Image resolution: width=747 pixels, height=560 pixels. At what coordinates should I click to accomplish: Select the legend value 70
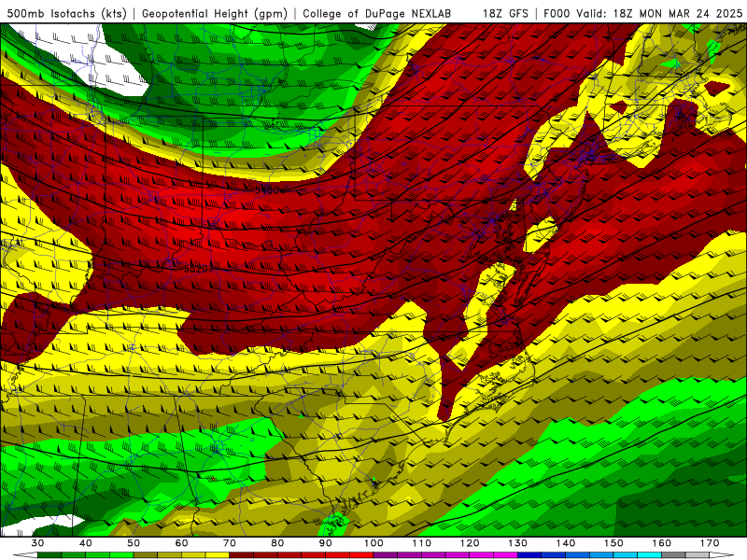(x=230, y=543)
